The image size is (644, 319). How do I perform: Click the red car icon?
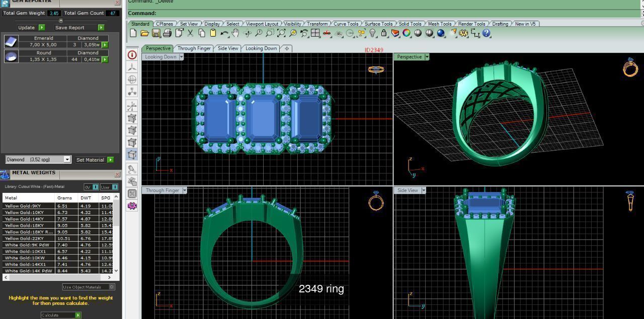[x=327, y=33]
